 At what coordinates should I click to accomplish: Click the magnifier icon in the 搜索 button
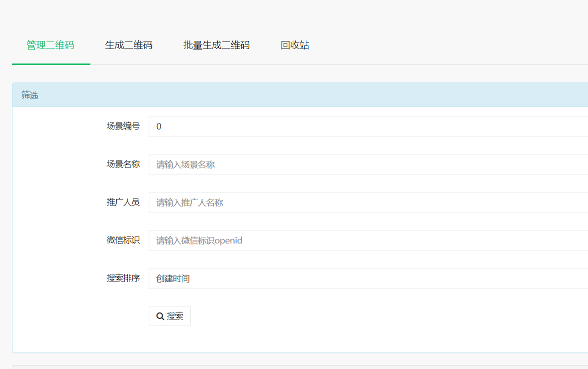160,316
